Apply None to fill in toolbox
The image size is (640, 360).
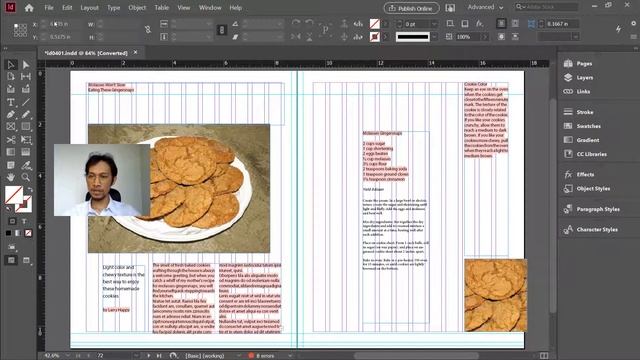(x=28, y=233)
